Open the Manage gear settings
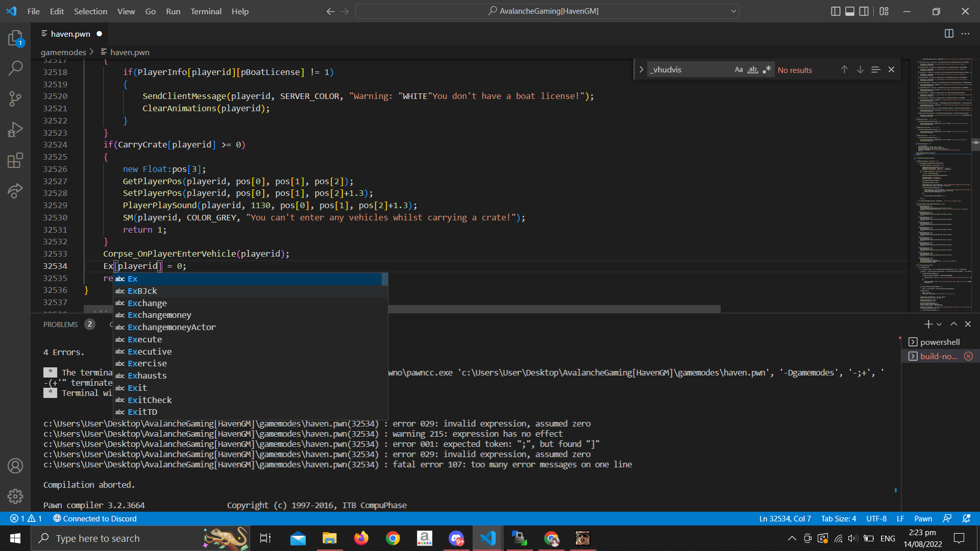This screenshot has height=551, width=980. pos(15,496)
